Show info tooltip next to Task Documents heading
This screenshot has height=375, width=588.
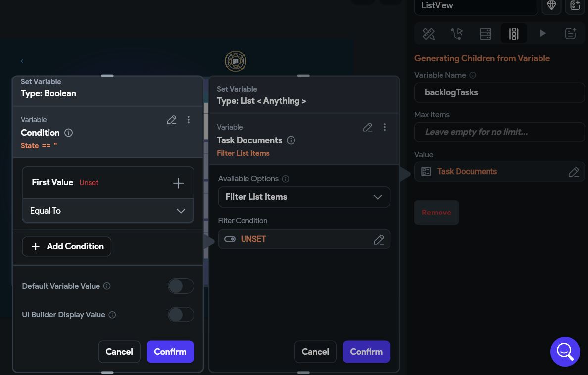pos(291,140)
